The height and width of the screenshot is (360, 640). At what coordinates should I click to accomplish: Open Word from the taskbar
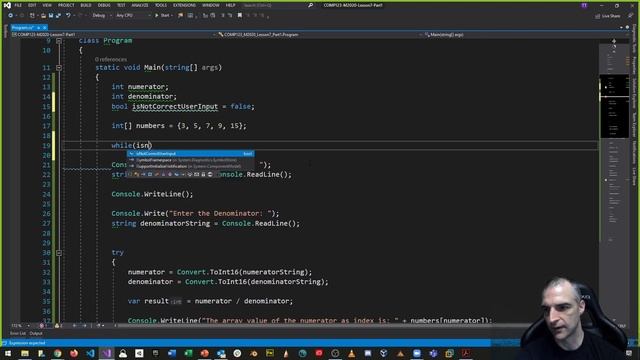coord(172,353)
